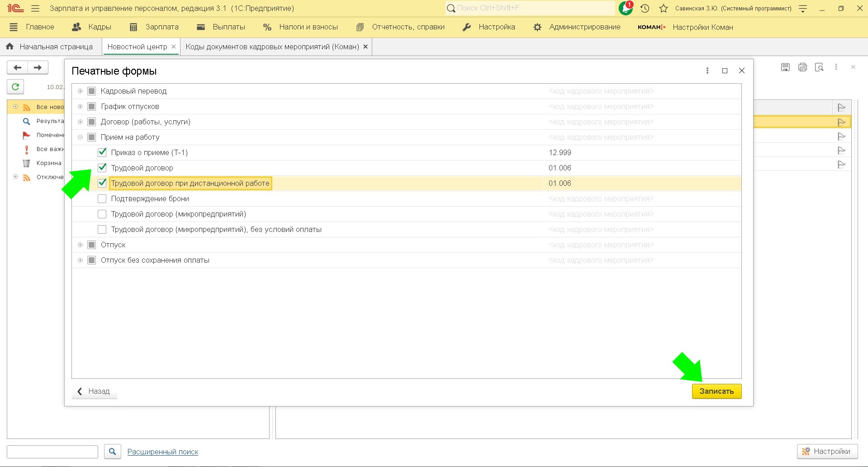Check Трудовой договор (микропредприятий) checkbox
Viewport: 868px width, 467px height.
[102, 214]
